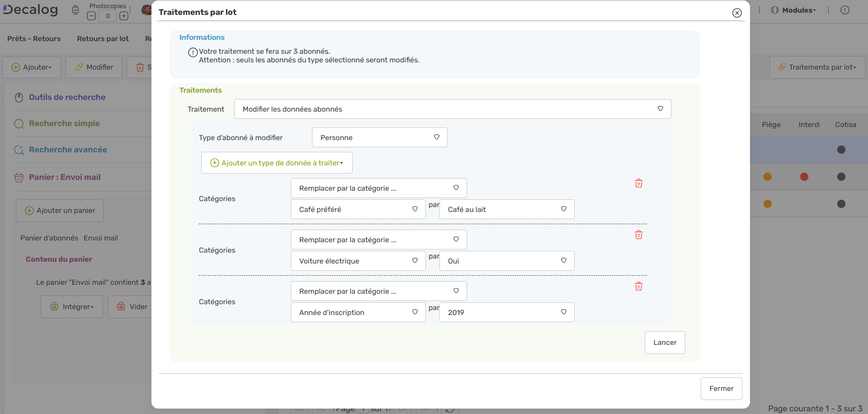Close the Traitements par lot dialog

coord(737,13)
